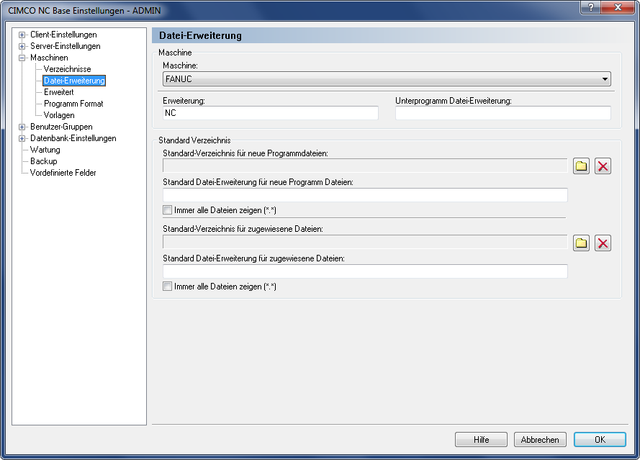Browse folder for assigned files directory
The width and height of the screenshot is (640, 460).
pos(581,243)
